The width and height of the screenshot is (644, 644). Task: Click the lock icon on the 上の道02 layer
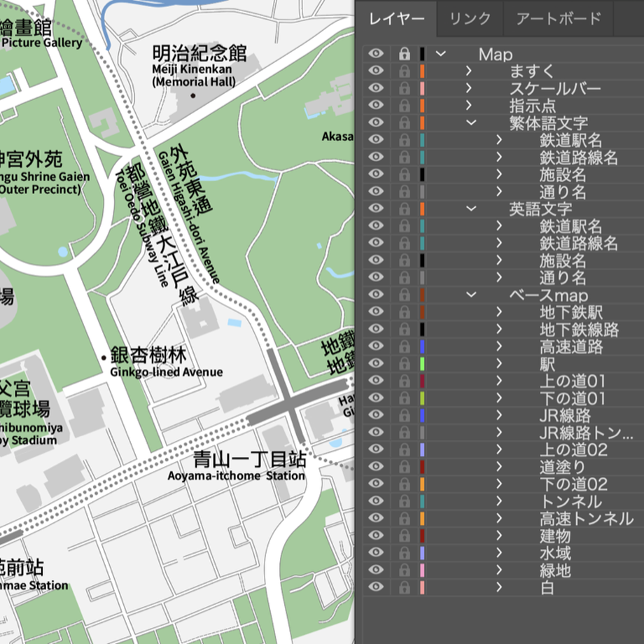[404, 449]
